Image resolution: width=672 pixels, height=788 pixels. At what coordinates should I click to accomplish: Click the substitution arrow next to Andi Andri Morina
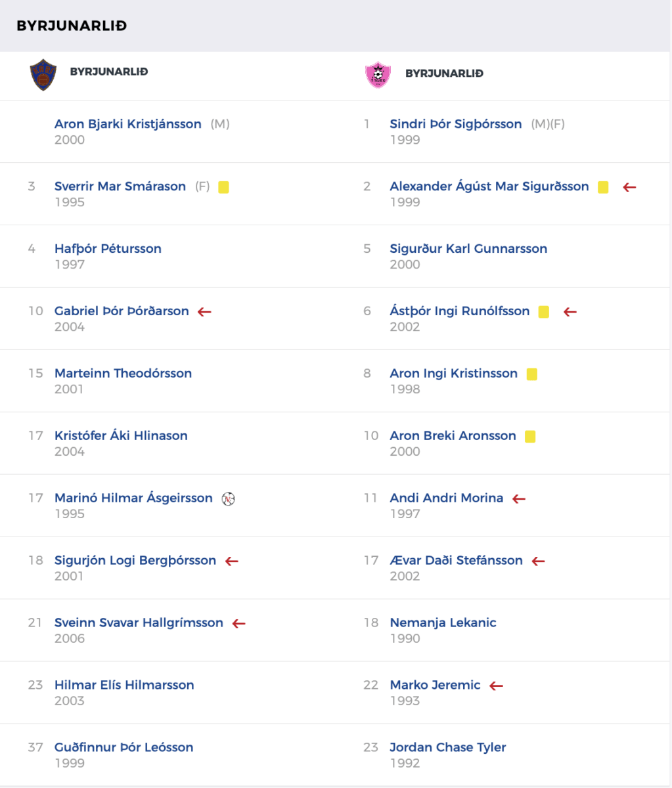coord(519,499)
